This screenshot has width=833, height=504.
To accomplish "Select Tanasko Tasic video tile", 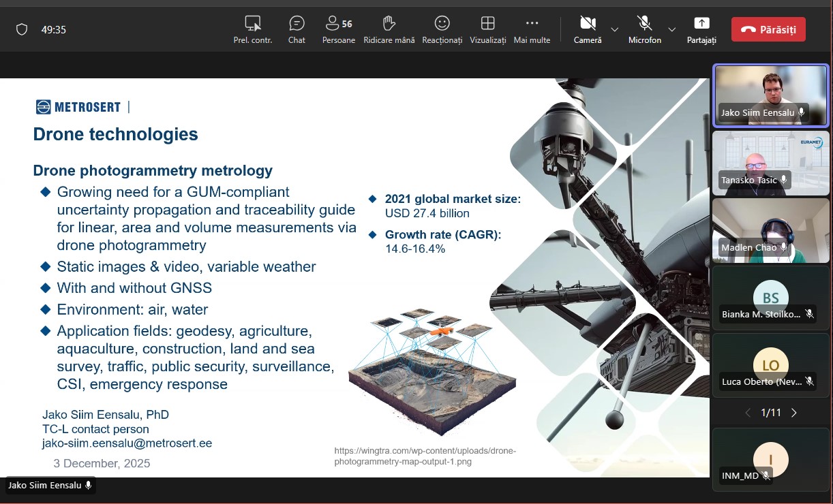I will 770,163.
